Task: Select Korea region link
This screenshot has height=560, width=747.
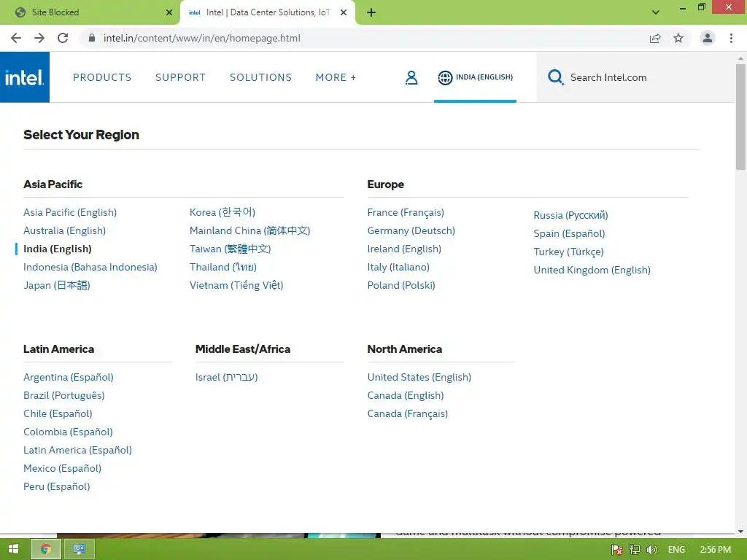Action: 222,212
